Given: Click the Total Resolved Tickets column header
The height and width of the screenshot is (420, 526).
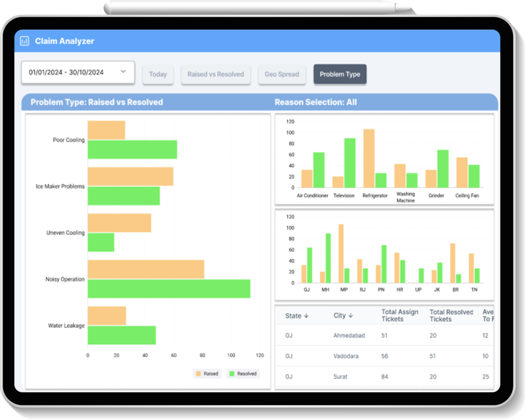Looking at the screenshot, I should [x=451, y=315].
